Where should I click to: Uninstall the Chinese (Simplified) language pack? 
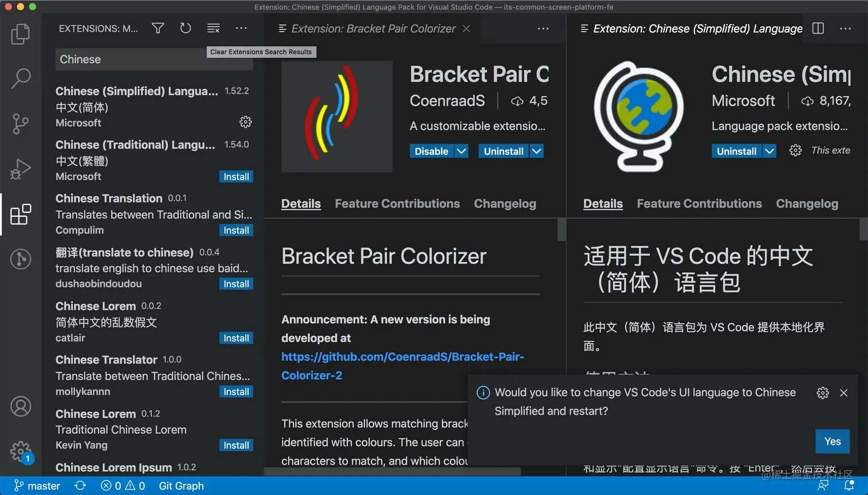737,151
